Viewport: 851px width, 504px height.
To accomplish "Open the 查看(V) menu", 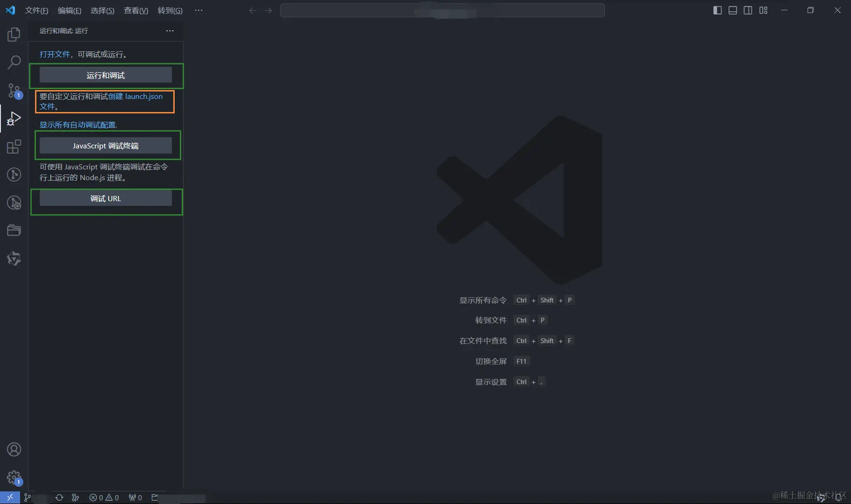I will (136, 10).
